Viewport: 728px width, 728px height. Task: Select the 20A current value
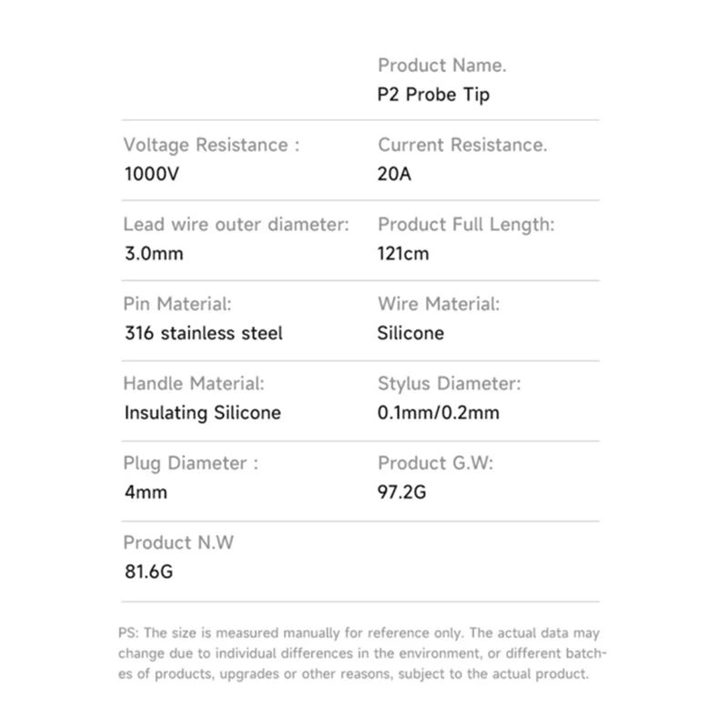[394, 174]
